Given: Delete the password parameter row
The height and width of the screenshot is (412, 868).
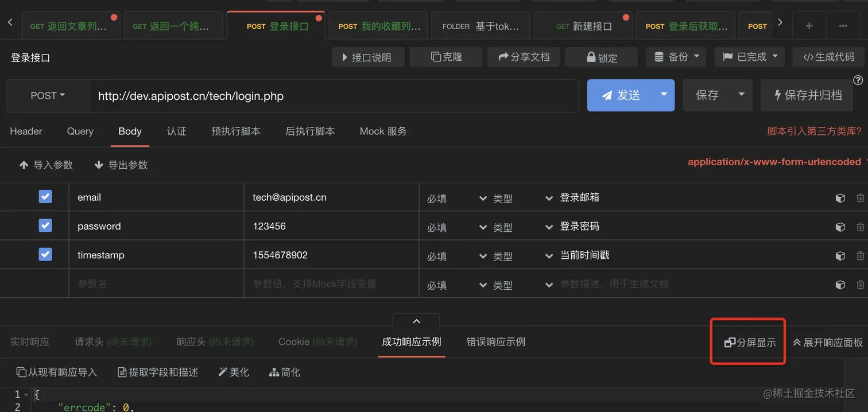Looking at the screenshot, I should (x=860, y=227).
